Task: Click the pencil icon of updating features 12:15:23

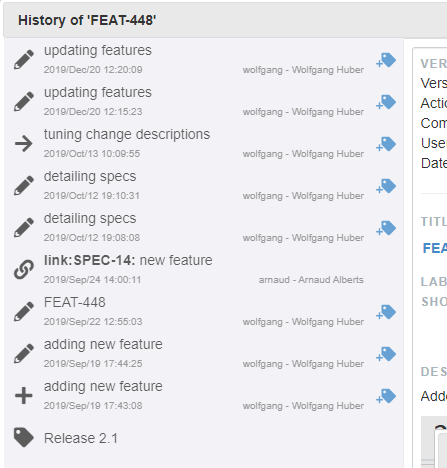Action: (24, 101)
